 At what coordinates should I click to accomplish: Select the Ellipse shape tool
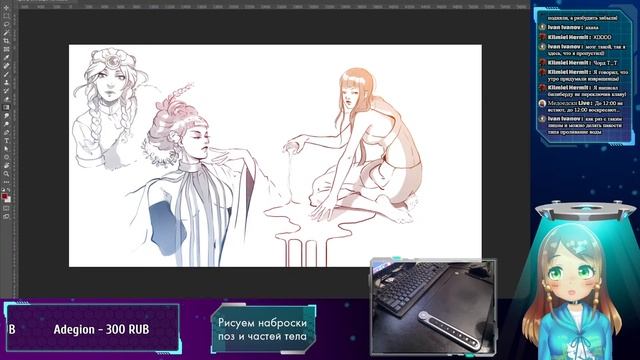click(6, 157)
